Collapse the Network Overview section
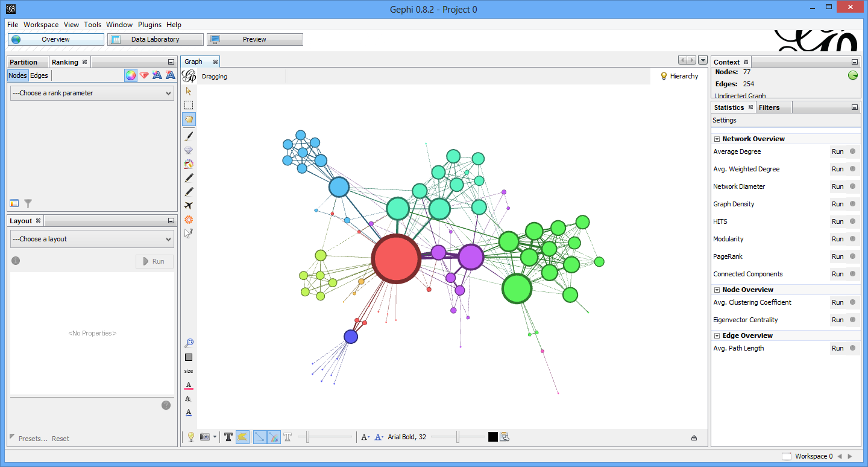This screenshot has height=467, width=868. (717, 139)
